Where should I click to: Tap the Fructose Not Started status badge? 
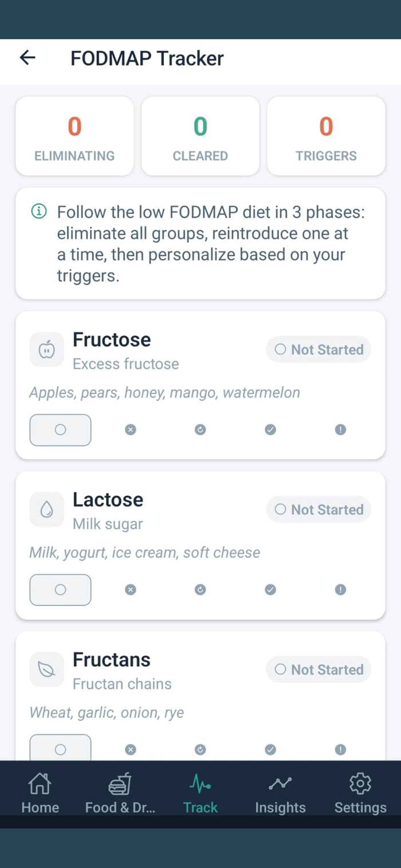point(319,349)
